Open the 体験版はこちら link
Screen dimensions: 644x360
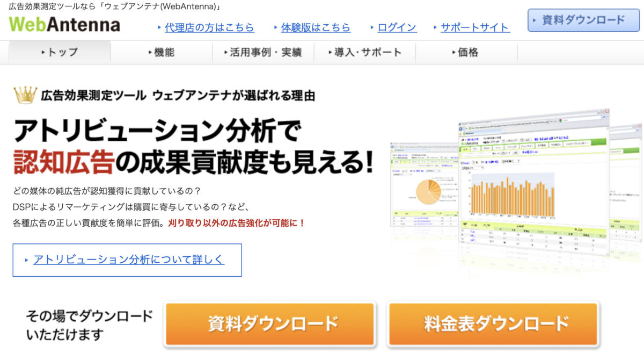(316, 27)
